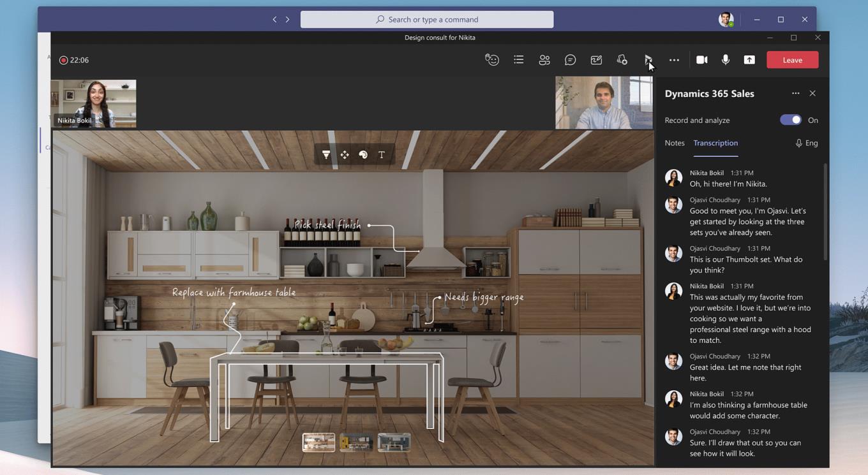This screenshot has width=868, height=475.
Task: Open the color palette annotation tool
Action: point(363,154)
